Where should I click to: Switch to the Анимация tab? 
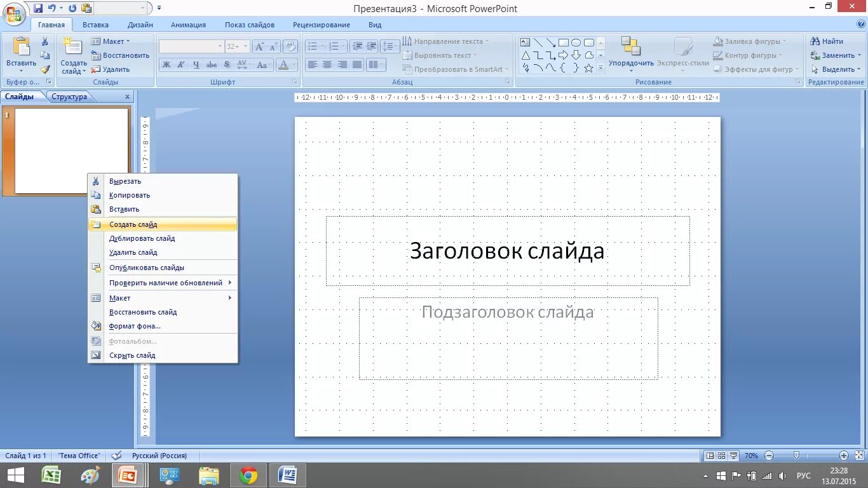click(x=188, y=25)
